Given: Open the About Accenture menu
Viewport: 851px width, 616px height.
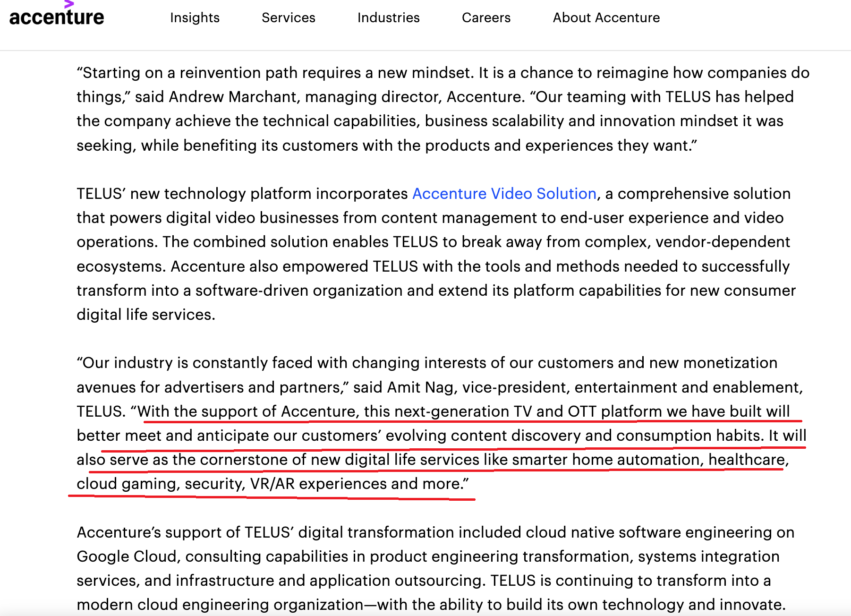Looking at the screenshot, I should 606,18.
